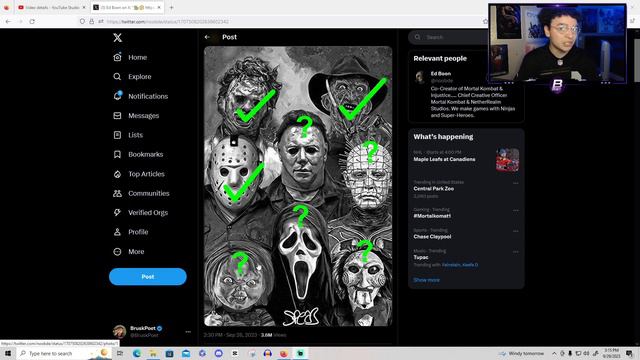
Task: Open the Tupac trend
Action: 421,258
